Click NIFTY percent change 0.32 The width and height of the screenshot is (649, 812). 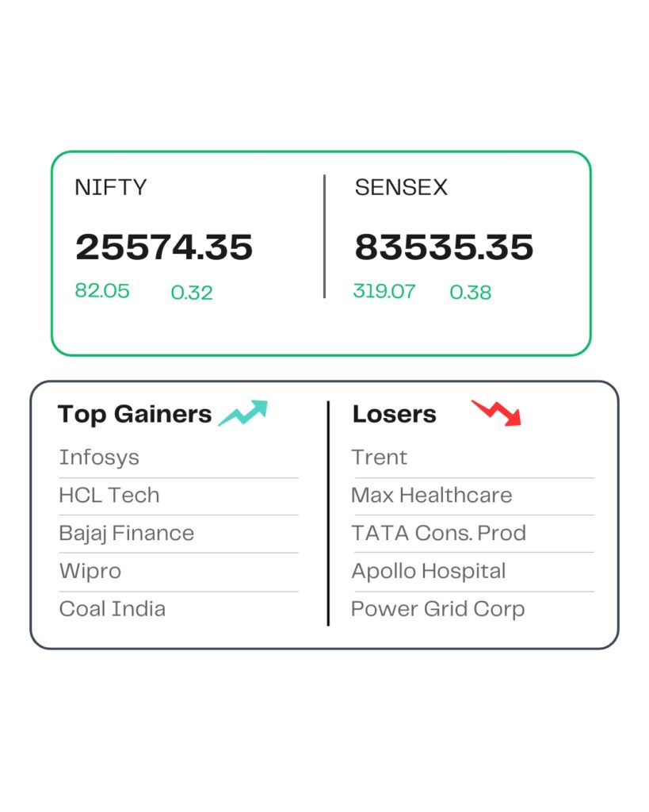pyautogui.click(x=192, y=293)
